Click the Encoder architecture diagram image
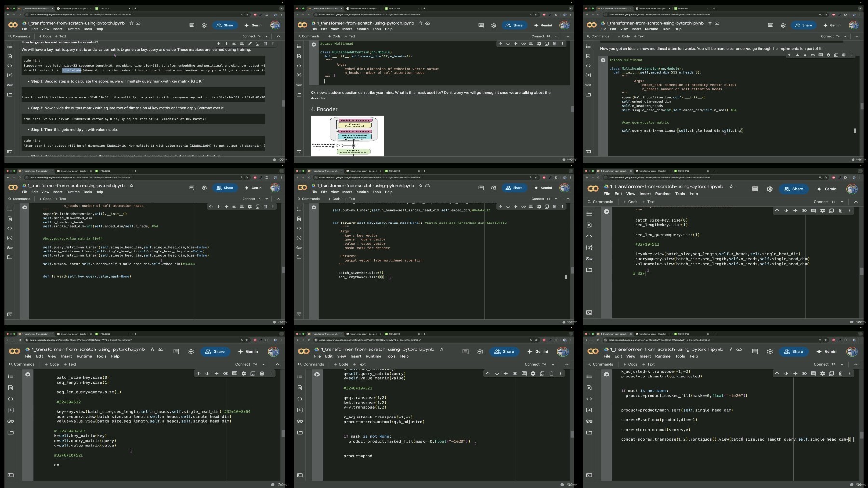Screen dimensions: 868x488 point(347,136)
